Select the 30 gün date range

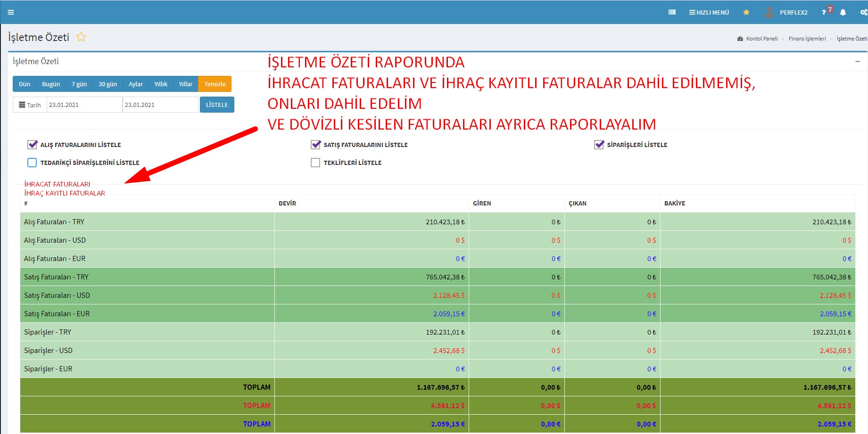(107, 84)
